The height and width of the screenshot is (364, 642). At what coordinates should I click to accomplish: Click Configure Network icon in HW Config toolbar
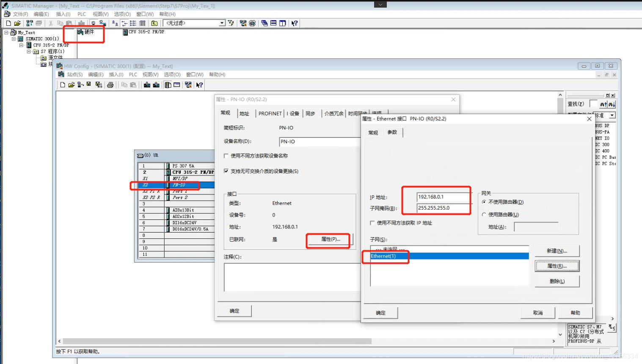point(188,85)
